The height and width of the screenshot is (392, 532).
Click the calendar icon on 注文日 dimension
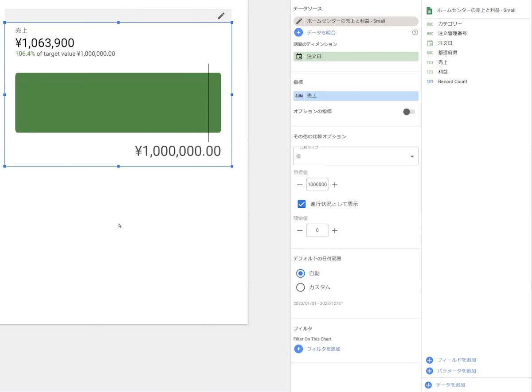299,57
